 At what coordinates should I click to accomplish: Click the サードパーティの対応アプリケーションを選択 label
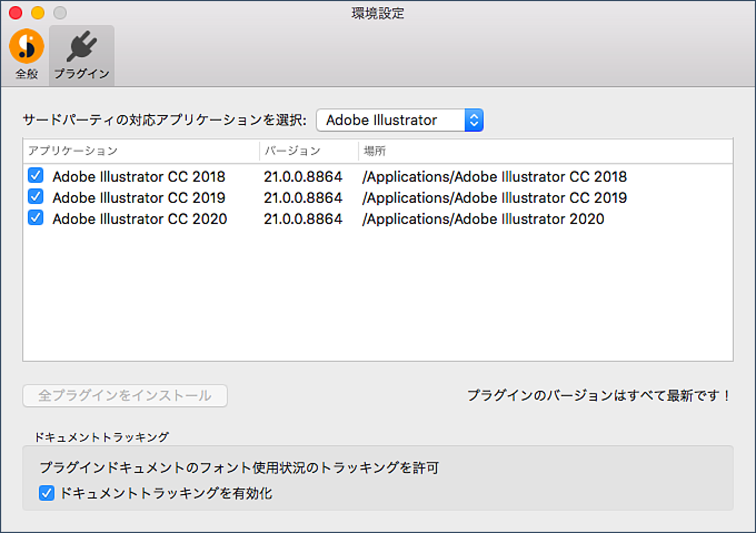(x=165, y=120)
